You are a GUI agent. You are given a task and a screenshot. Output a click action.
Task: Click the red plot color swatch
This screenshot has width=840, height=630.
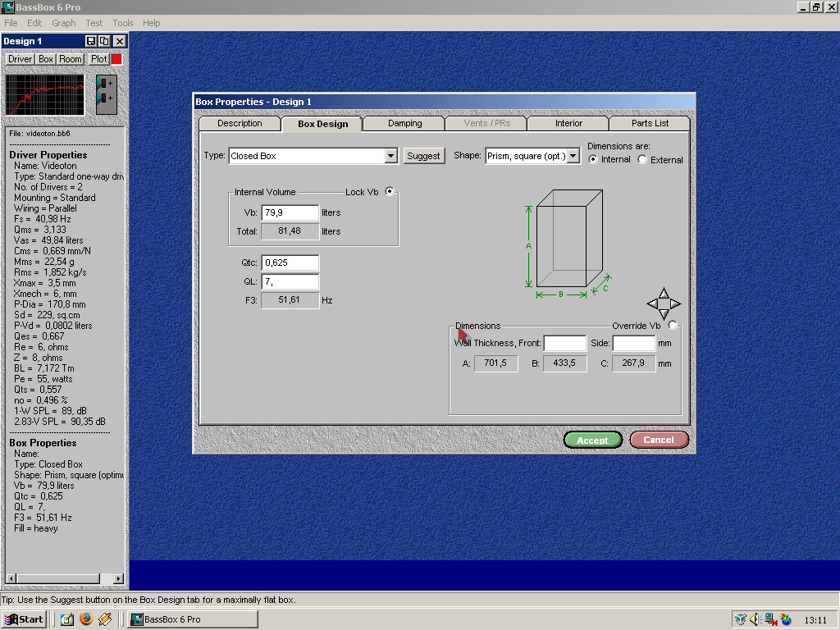pos(116,59)
